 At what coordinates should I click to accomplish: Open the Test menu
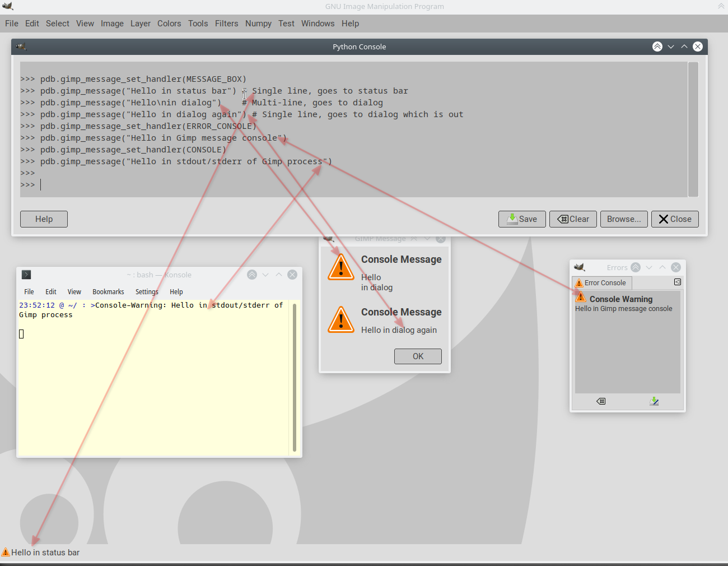click(286, 24)
